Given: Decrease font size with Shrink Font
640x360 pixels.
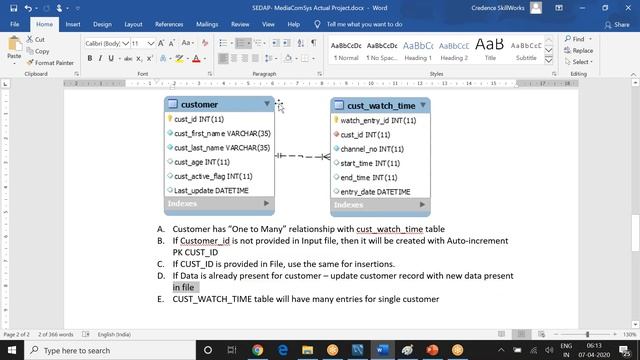Looking at the screenshot, I should (x=172, y=43).
